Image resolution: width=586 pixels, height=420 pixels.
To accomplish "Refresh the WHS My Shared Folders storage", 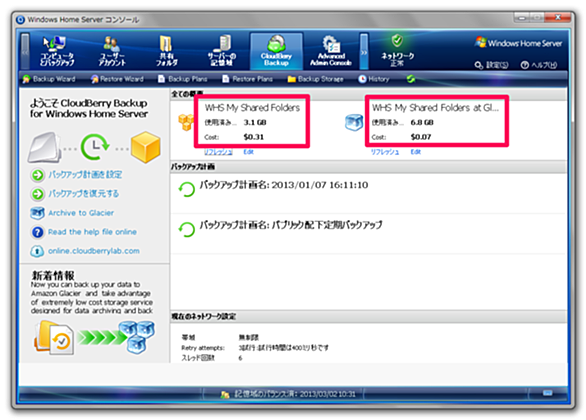I will 218,152.
